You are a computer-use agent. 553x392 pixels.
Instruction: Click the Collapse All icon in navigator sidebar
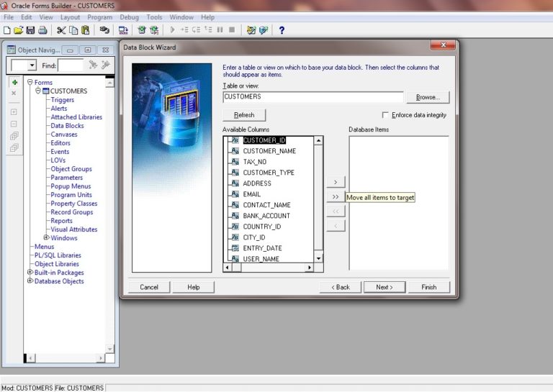coord(14,148)
